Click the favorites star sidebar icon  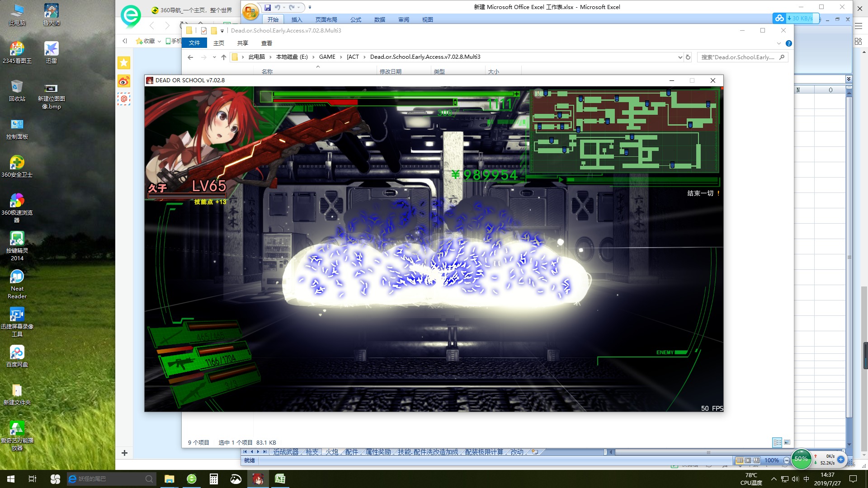[124, 62]
